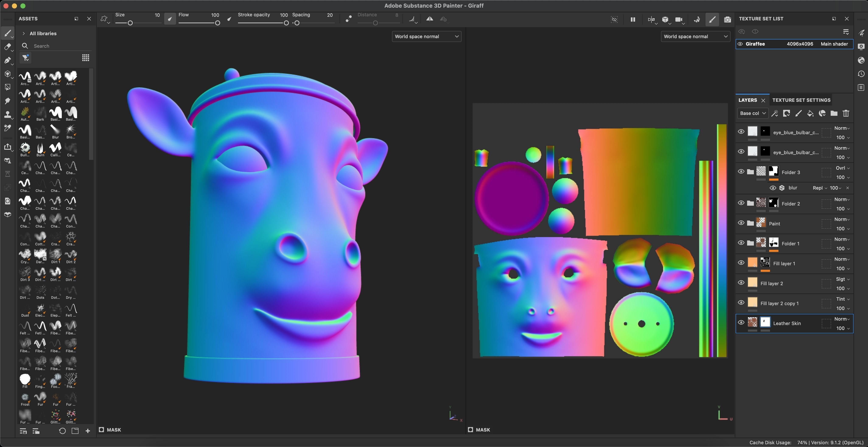Open left viewport World space normal dropdown

click(x=426, y=36)
